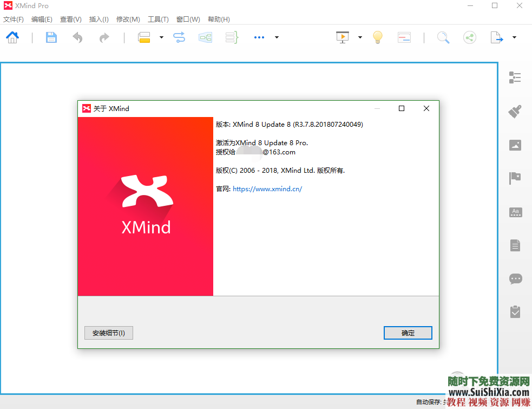Open the https://www.xmind.cn/ link

pyautogui.click(x=267, y=189)
